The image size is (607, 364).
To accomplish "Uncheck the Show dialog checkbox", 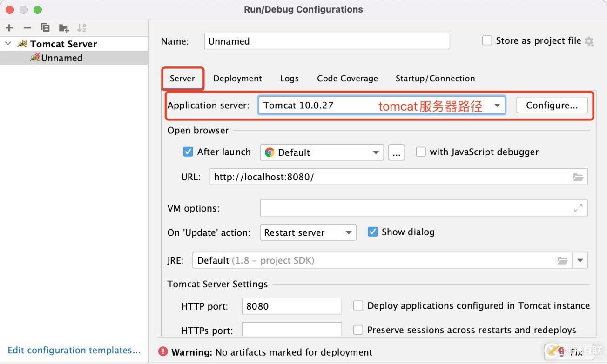I will pos(372,232).
